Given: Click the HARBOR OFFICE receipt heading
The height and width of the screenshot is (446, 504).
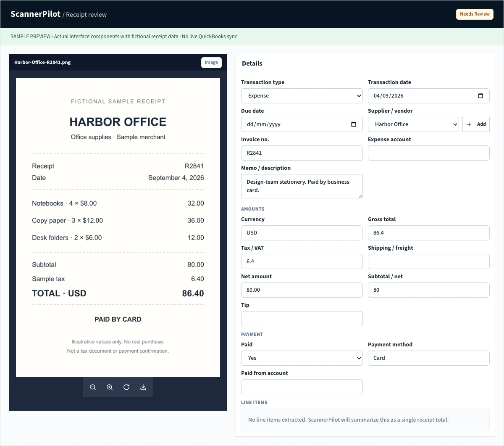Looking at the screenshot, I should coord(118,122).
